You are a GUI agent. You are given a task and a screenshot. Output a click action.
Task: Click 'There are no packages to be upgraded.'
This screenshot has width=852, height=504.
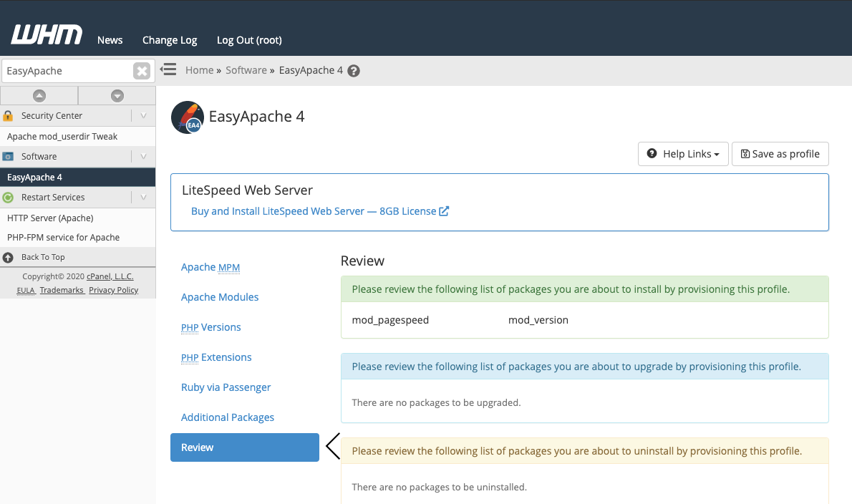[436, 403]
